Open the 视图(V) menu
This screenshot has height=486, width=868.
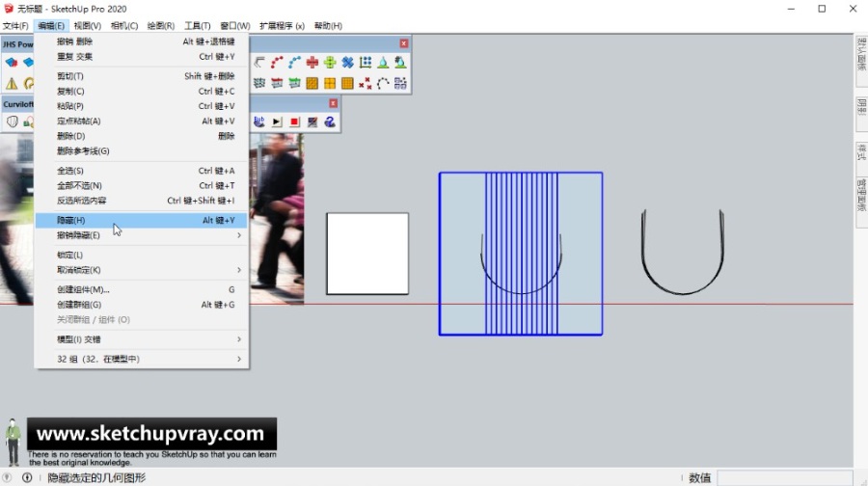pos(88,25)
